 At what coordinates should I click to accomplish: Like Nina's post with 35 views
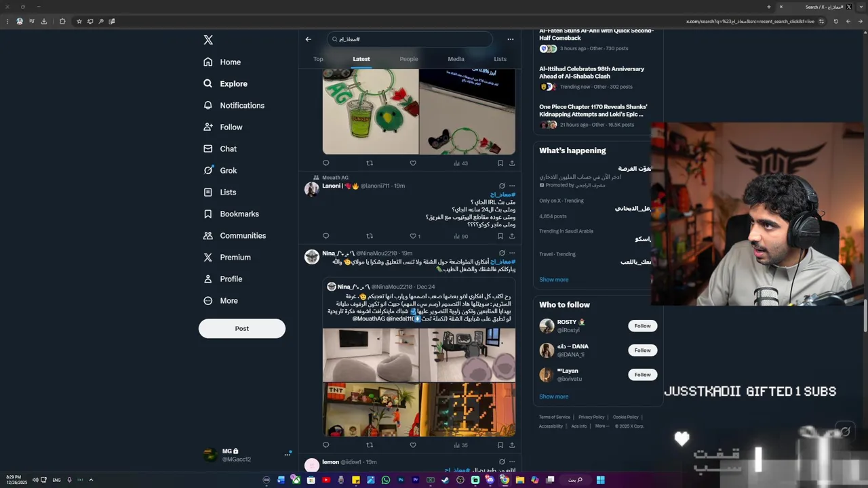coord(413,445)
